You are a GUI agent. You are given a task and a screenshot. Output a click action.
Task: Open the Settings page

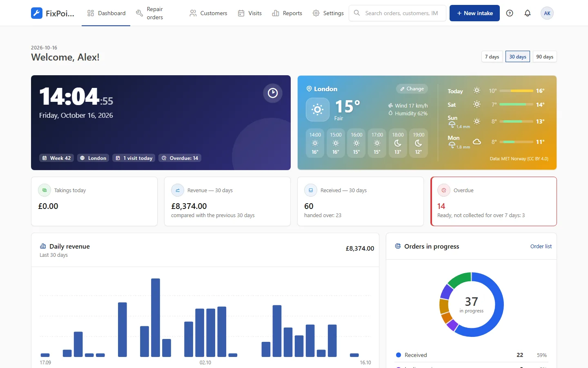328,13
